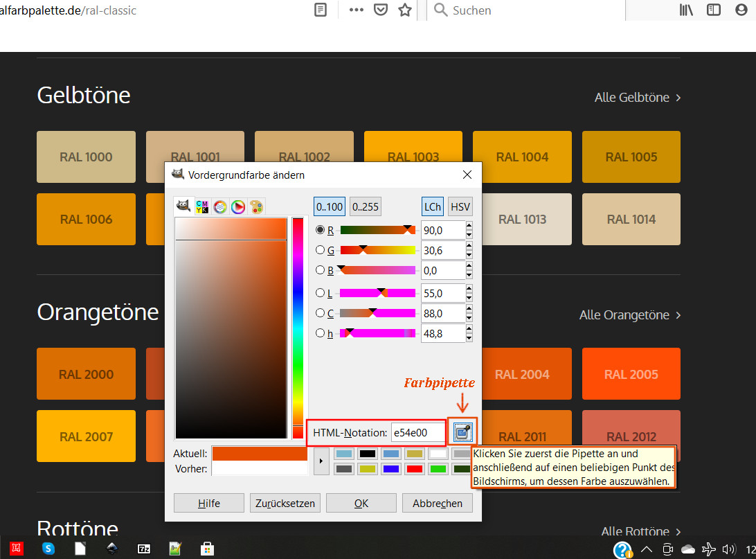Open the color wheel selector tab
The width and height of the screenshot is (756, 559).
238,207
